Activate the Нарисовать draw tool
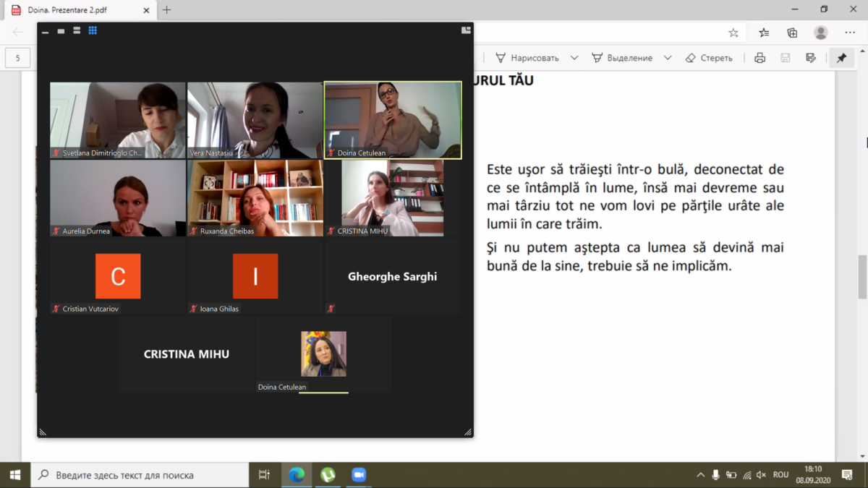 click(527, 58)
